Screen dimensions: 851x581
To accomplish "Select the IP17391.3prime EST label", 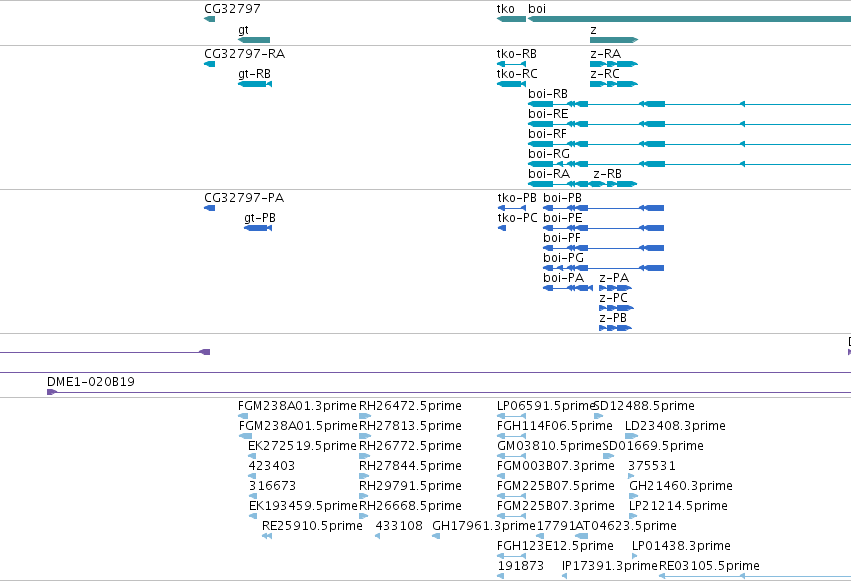I will pyautogui.click(x=609, y=567).
